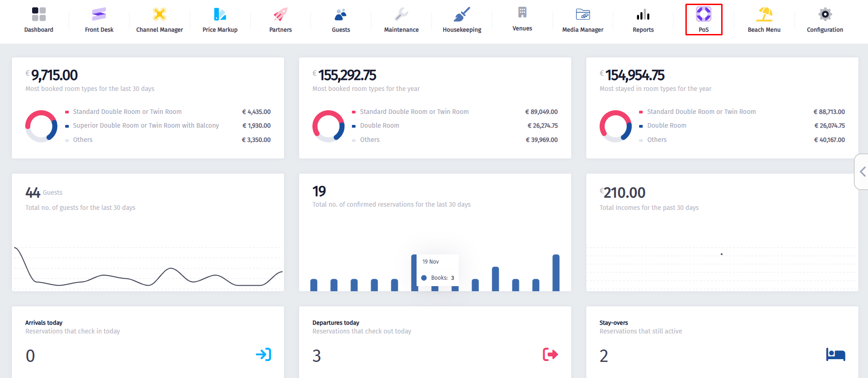Click the stay-overs bed icon

(835, 355)
